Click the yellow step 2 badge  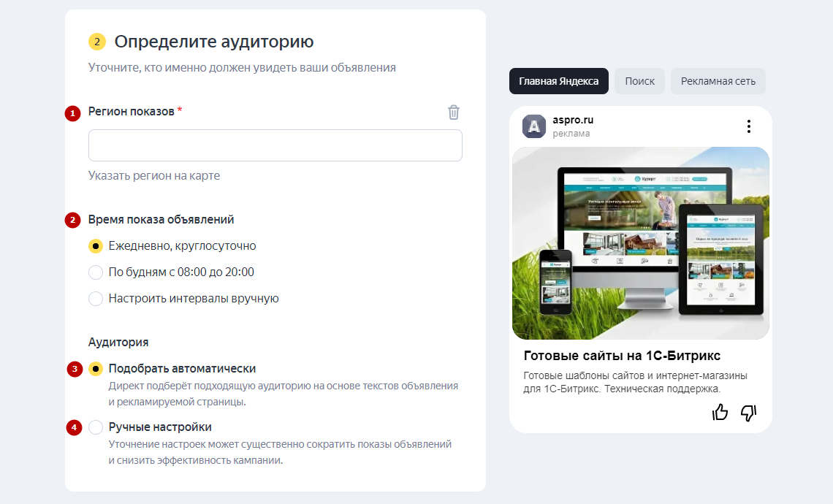pyautogui.click(x=97, y=42)
